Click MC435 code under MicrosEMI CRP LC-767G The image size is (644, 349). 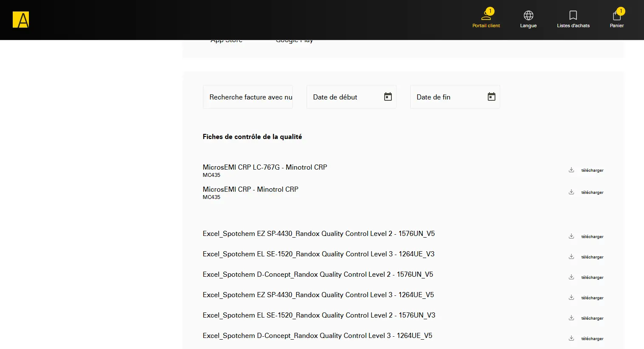(x=211, y=175)
